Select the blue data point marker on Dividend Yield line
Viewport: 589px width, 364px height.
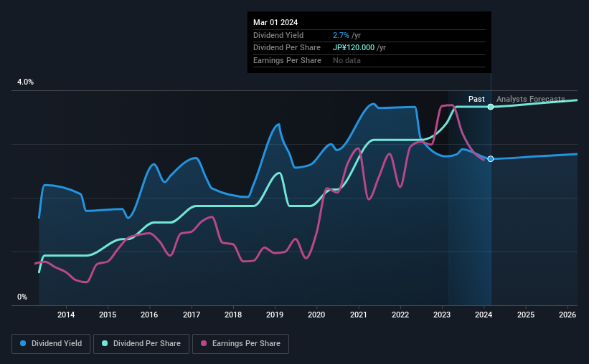(491, 159)
